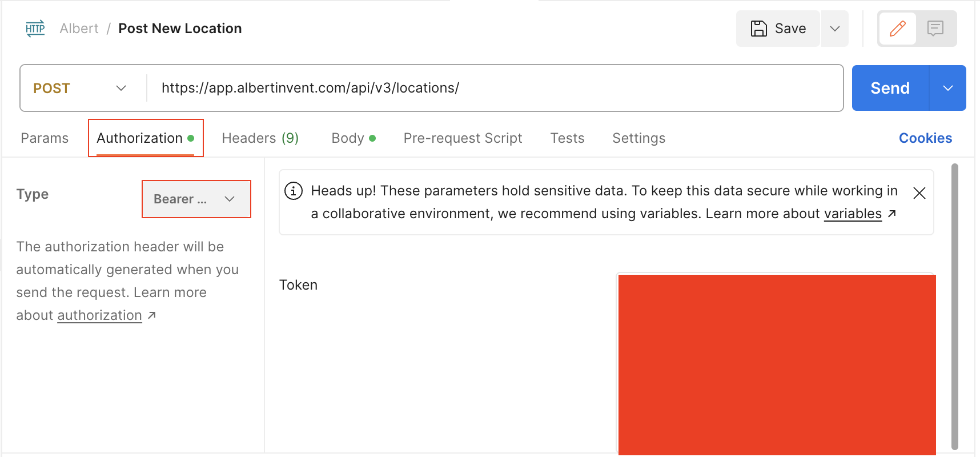This screenshot has height=457, width=980.
Task: Click the HTTP request type icon
Action: (35, 29)
